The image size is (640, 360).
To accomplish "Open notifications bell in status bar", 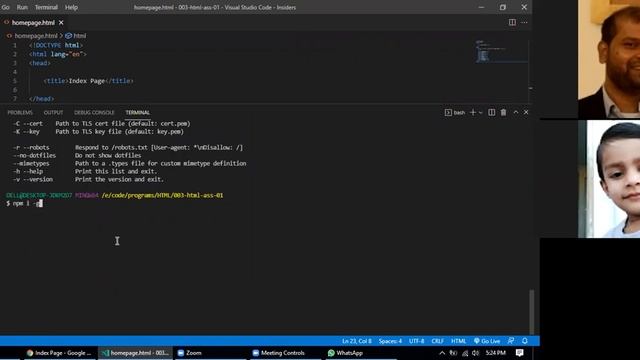I will (525, 341).
